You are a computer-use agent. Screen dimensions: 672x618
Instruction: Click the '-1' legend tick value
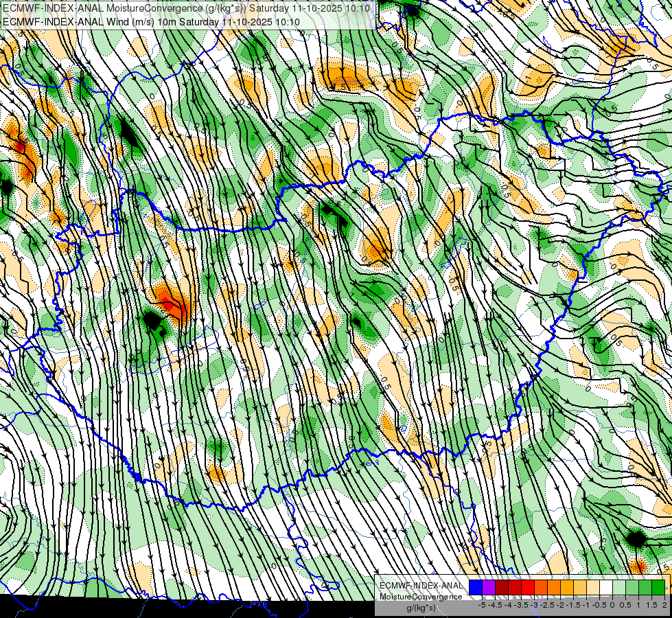pyautogui.click(x=586, y=605)
